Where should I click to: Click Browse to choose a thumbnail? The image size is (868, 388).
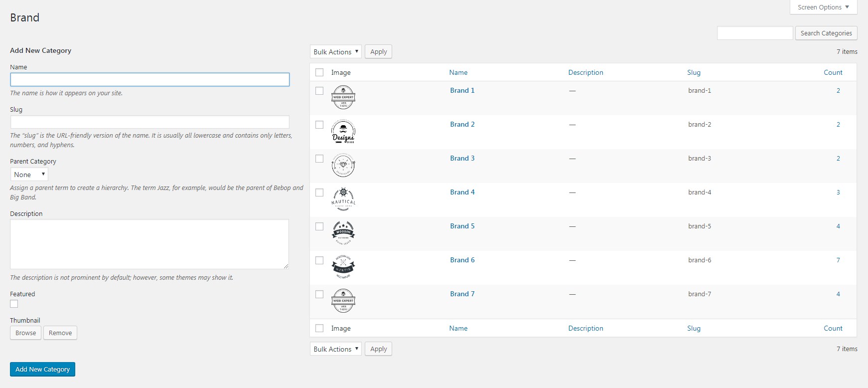[25, 333]
